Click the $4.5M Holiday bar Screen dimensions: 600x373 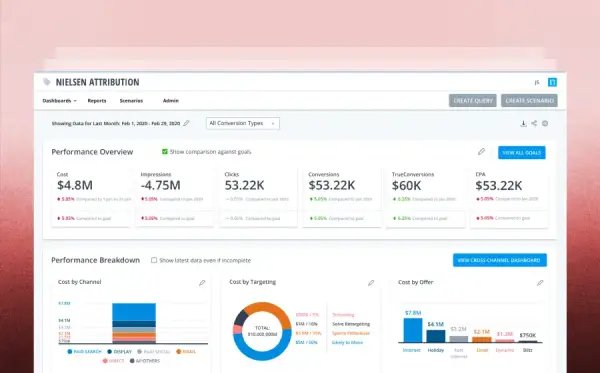(436, 336)
